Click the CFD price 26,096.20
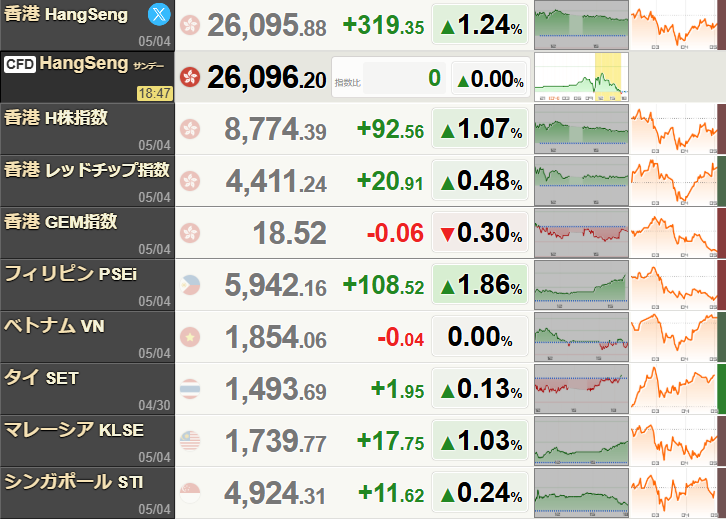The width and height of the screenshot is (726, 519). [267, 77]
